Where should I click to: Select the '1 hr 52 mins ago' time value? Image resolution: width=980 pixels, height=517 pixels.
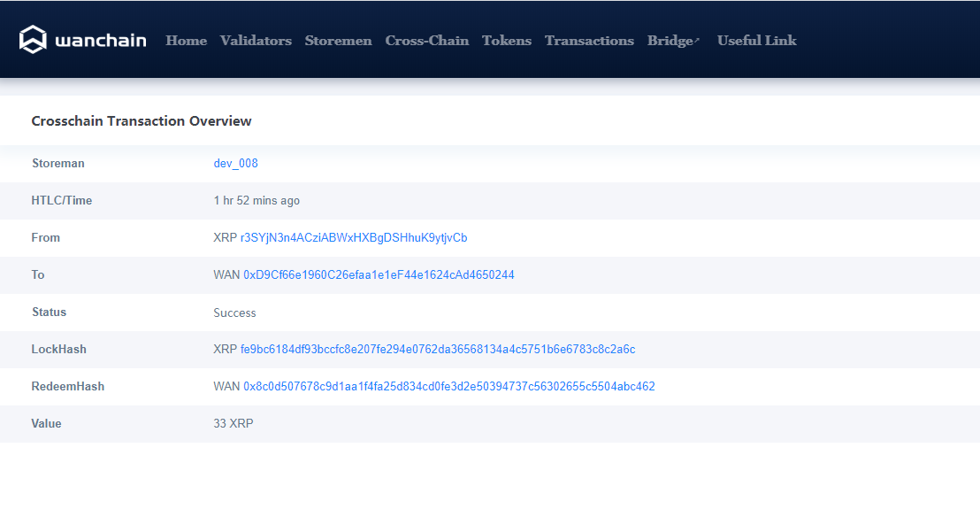click(256, 200)
